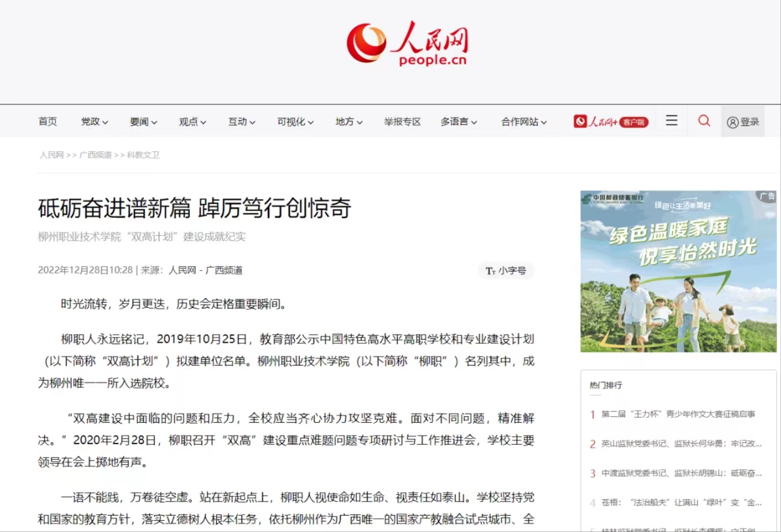Click the 登录 user login icon
The image size is (781, 532).
point(742,122)
